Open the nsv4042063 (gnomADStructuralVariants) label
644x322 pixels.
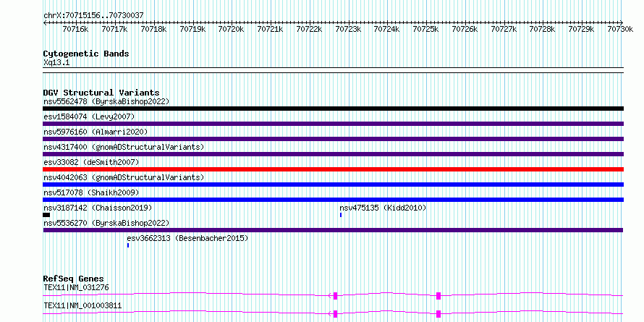click(x=124, y=177)
